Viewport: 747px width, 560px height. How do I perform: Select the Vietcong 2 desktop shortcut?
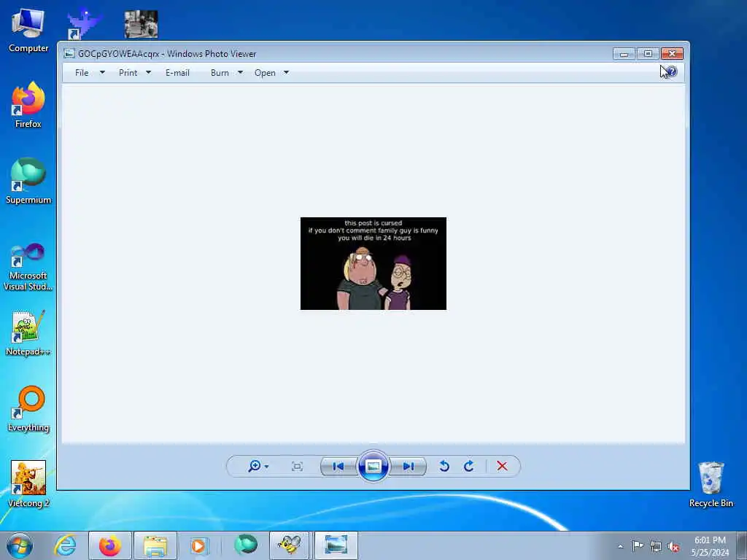[28, 484]
